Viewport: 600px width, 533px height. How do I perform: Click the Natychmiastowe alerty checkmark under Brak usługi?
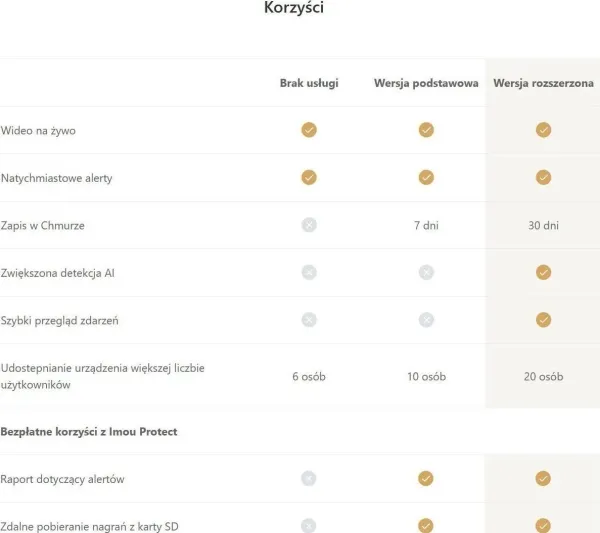click(309, 177)
